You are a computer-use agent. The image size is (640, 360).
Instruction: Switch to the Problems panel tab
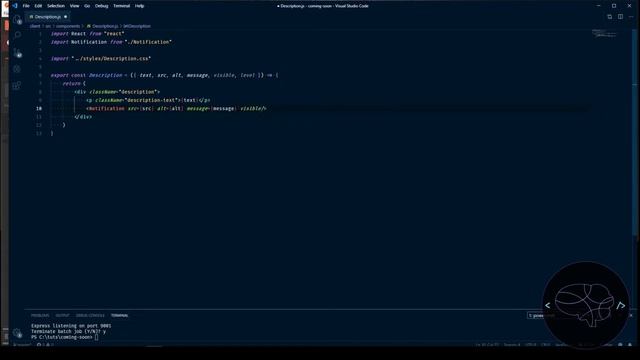40,316
